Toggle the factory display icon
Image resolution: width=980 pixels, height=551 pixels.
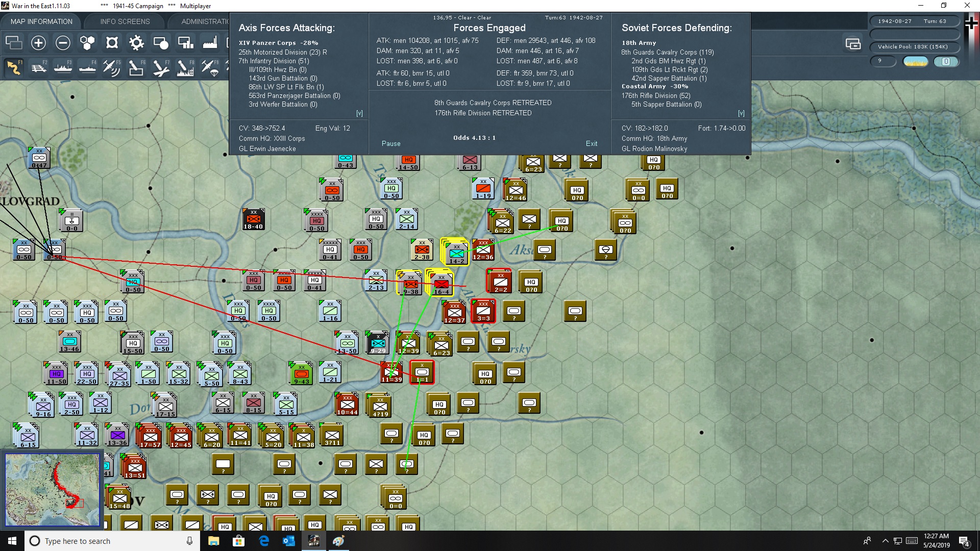(x=210, y=43)
